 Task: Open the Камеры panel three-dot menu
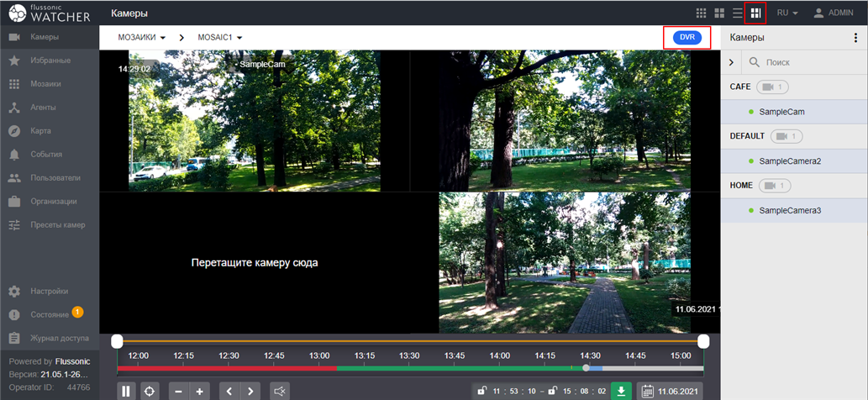pos(855,38)
